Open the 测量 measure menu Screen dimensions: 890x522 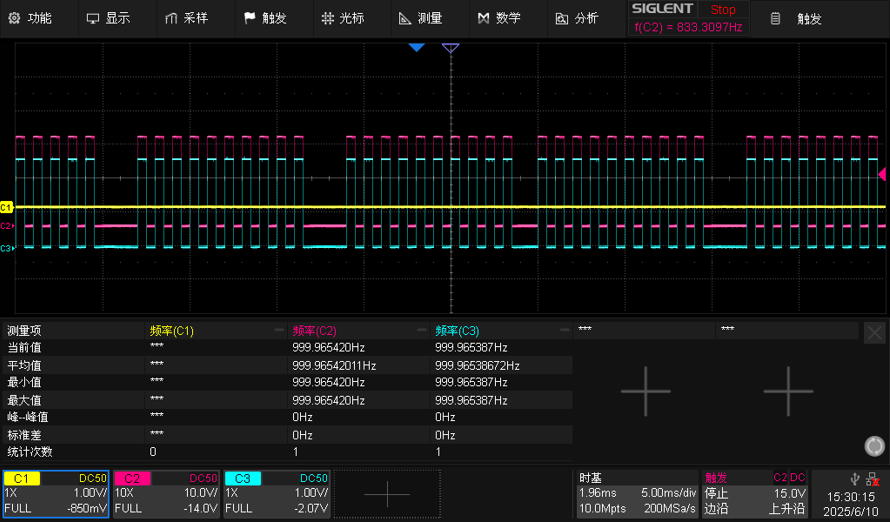(421, 19)
